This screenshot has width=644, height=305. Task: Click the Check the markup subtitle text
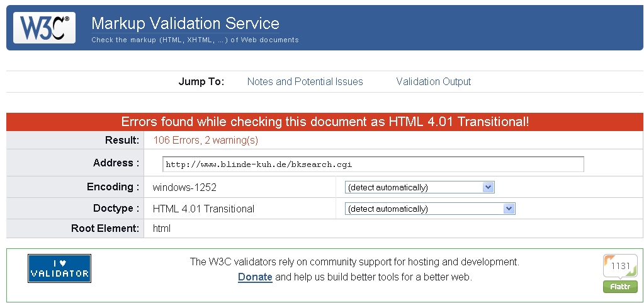tap(195, 40)
